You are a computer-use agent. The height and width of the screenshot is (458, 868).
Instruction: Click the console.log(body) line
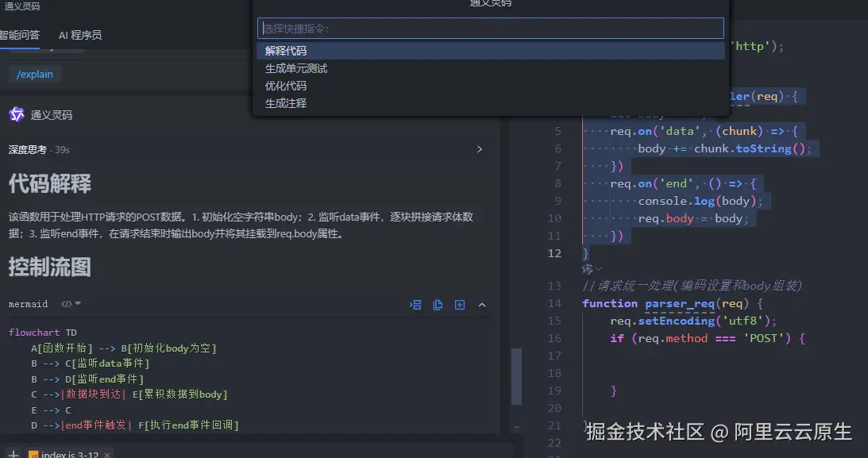click(700, 201)
